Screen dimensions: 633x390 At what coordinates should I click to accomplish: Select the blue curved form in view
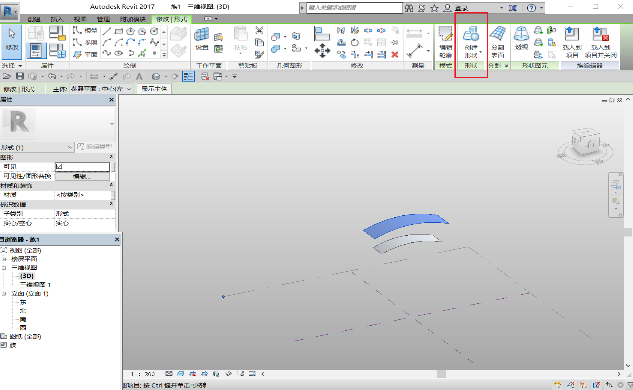coord(405,224)
